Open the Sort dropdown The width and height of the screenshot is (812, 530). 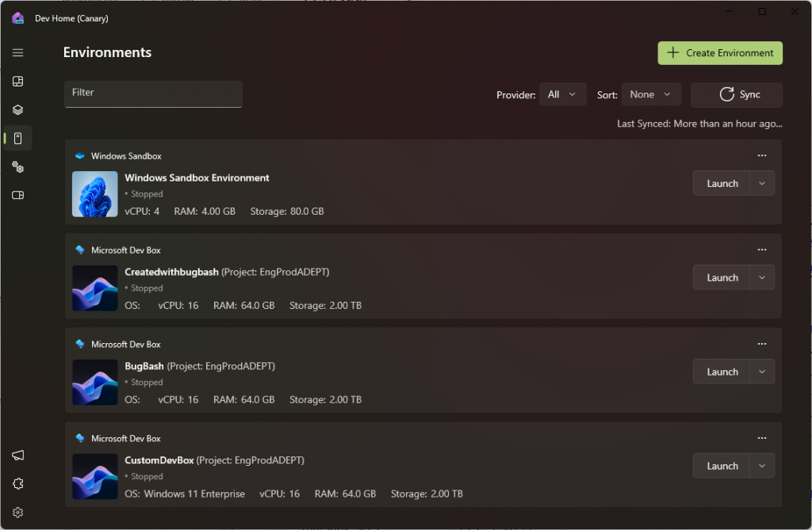pyautogui.click(x=651, y=94)
